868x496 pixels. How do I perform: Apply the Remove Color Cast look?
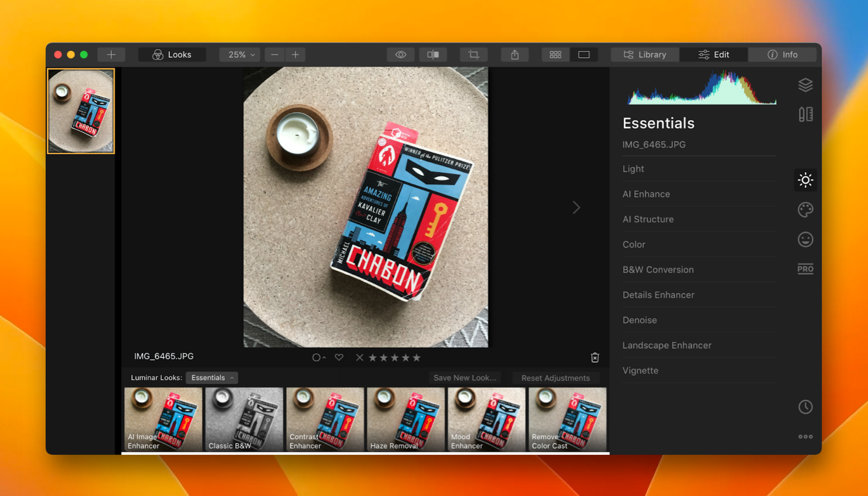(568, 419)
